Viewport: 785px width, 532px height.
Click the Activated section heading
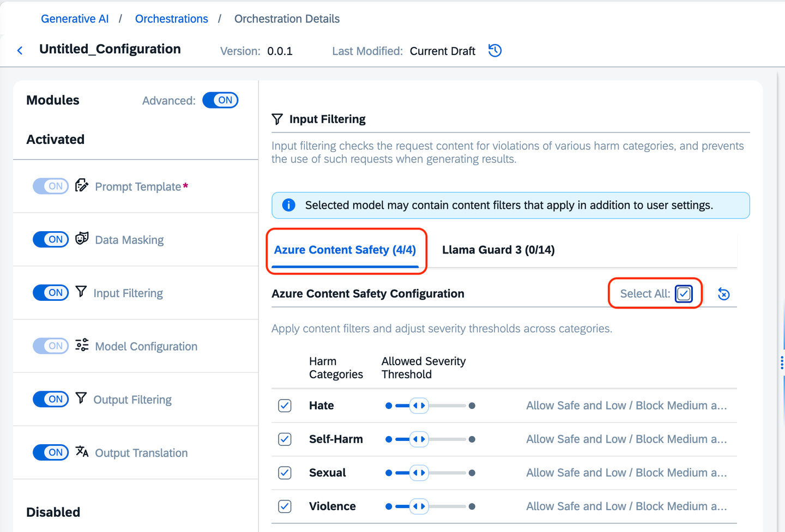56,140
